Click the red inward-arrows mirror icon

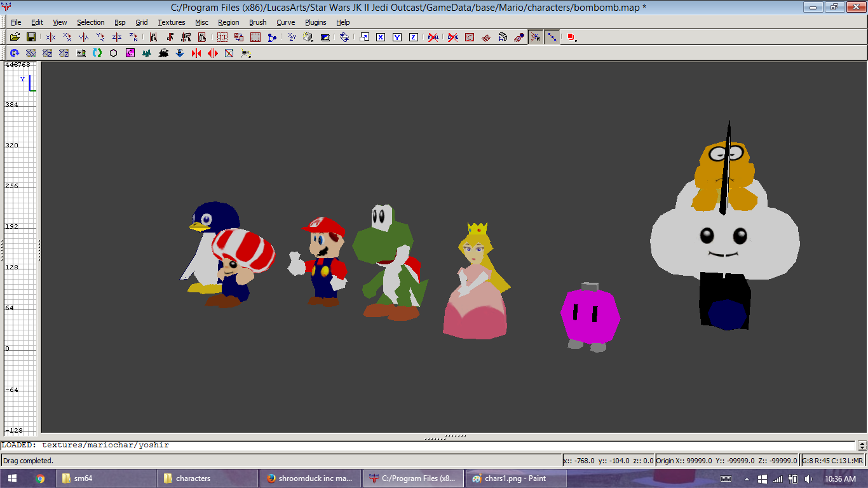point(196,53)
